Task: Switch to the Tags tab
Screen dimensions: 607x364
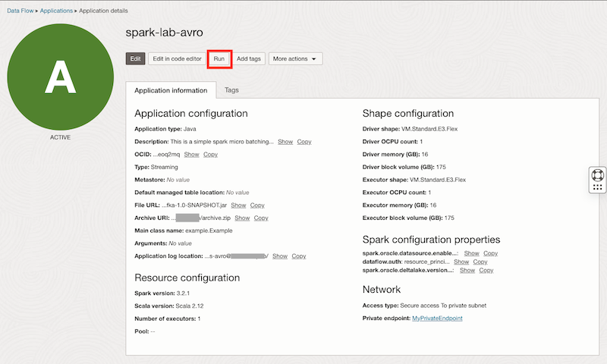Action: 231,90
